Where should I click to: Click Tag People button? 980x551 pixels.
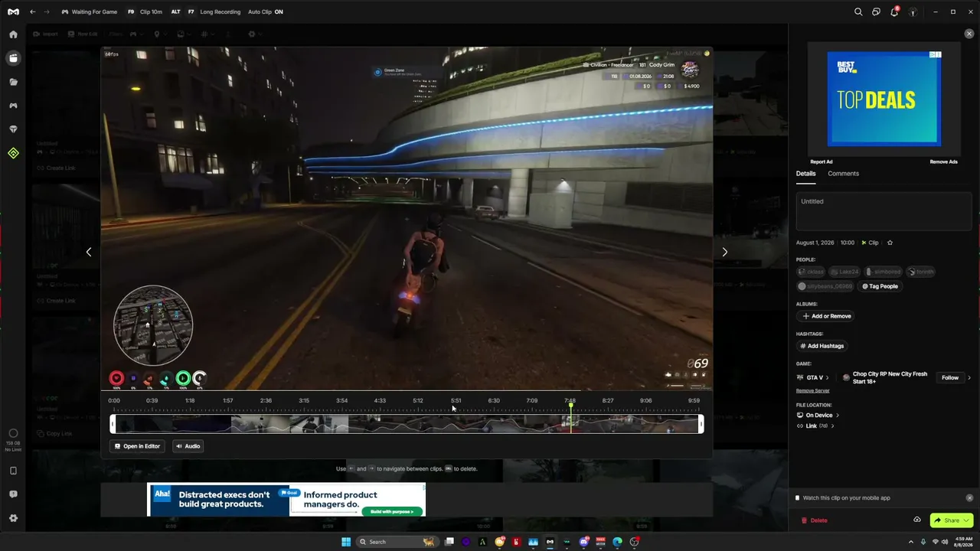pyautogui.click(x=880, y=286)
